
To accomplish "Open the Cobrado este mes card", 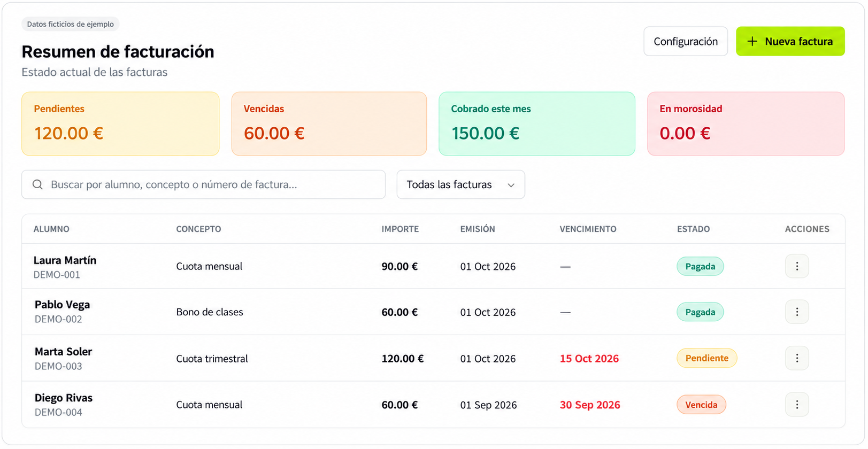I will click(x=537, y=123).
